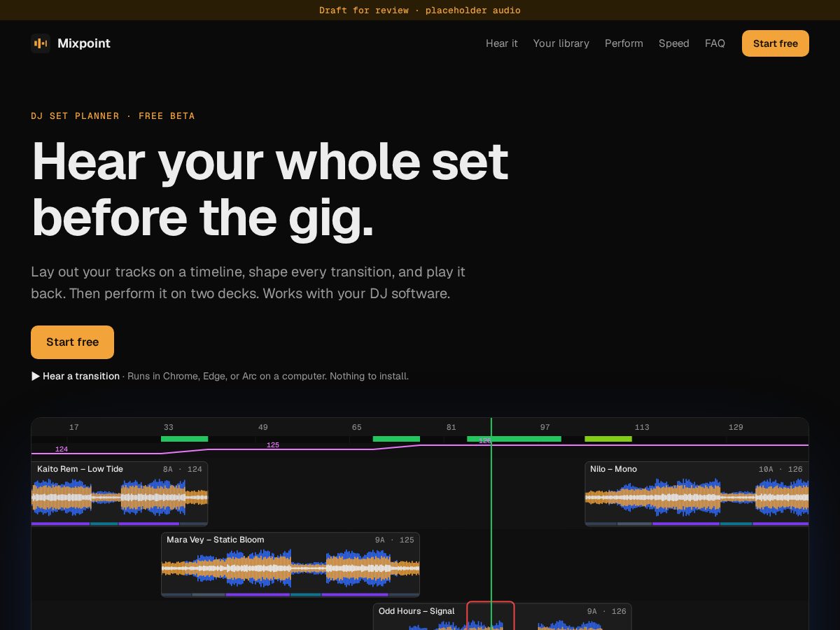
Task: Click the 10A · 126 key label
Action: (780, 469)
